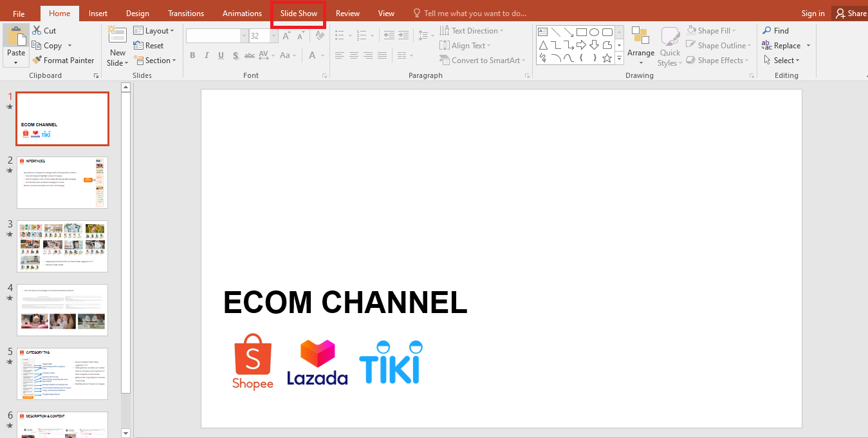Open the Text Box shape tool
The height and width of the screenshot is (438, 868).
coord(542,30)
